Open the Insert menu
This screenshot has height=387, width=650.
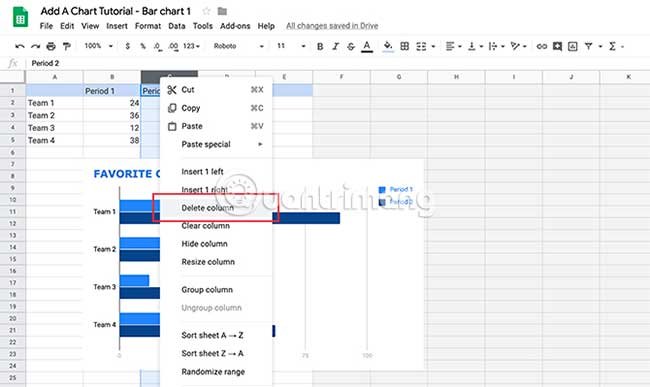[117, 26]
